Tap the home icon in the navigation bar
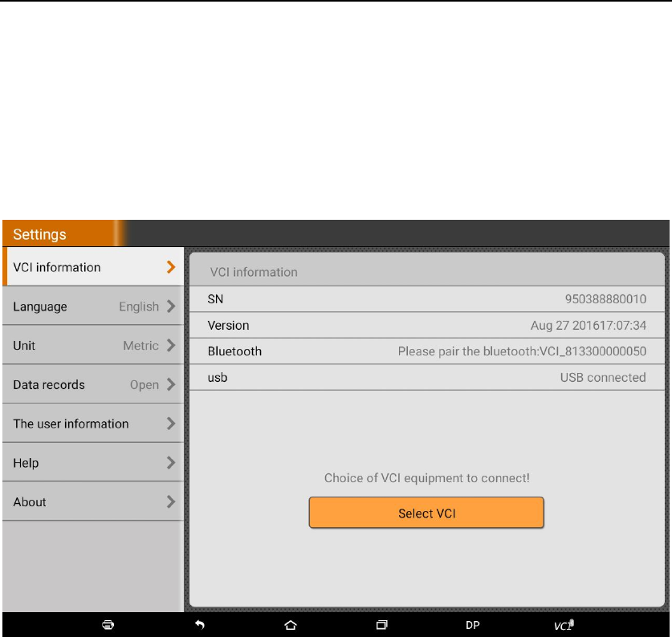The height and width of the screenshot is (637, 672). [x=291, y=625]
